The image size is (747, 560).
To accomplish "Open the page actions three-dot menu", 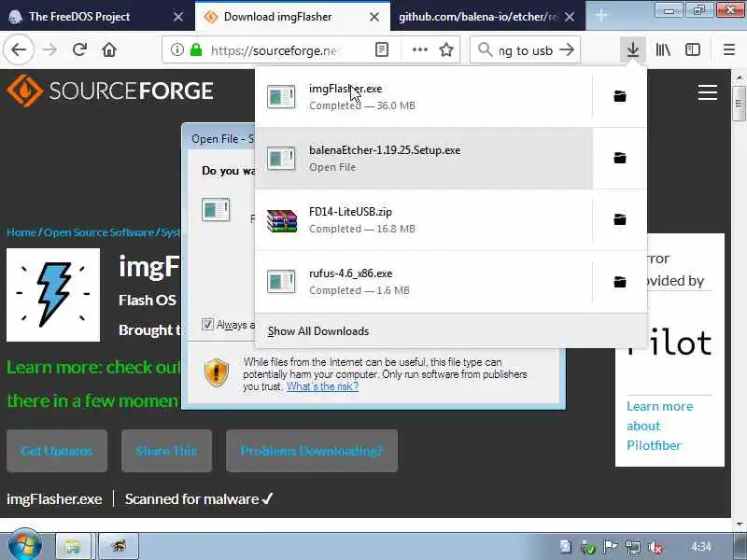I will point(419,49).
